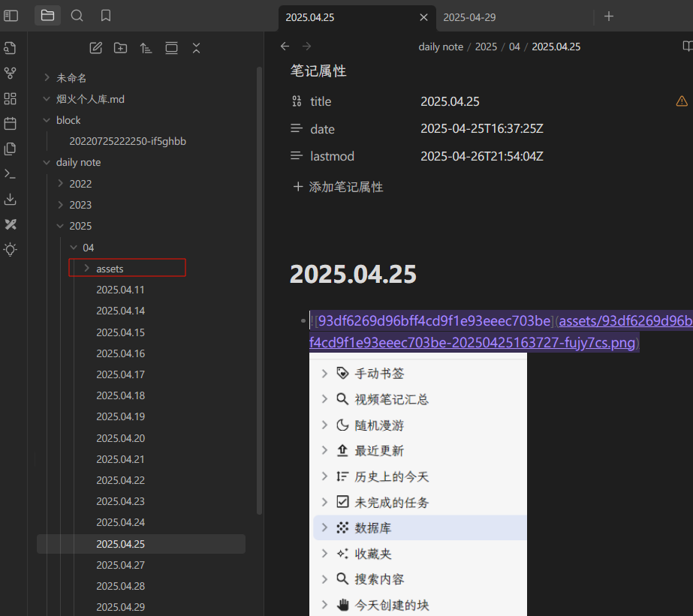Click the file explorer vertical scrollbar

[260, 285]
